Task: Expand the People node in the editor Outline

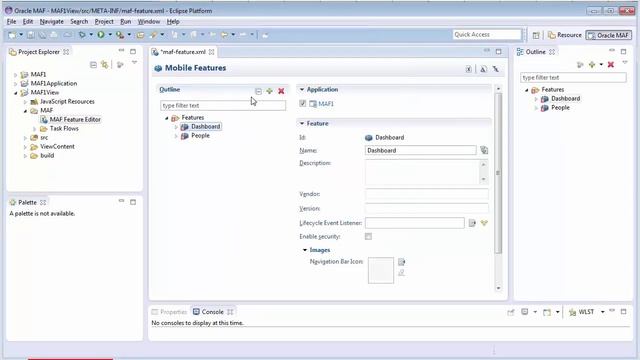Action: [x=176, y=136]
